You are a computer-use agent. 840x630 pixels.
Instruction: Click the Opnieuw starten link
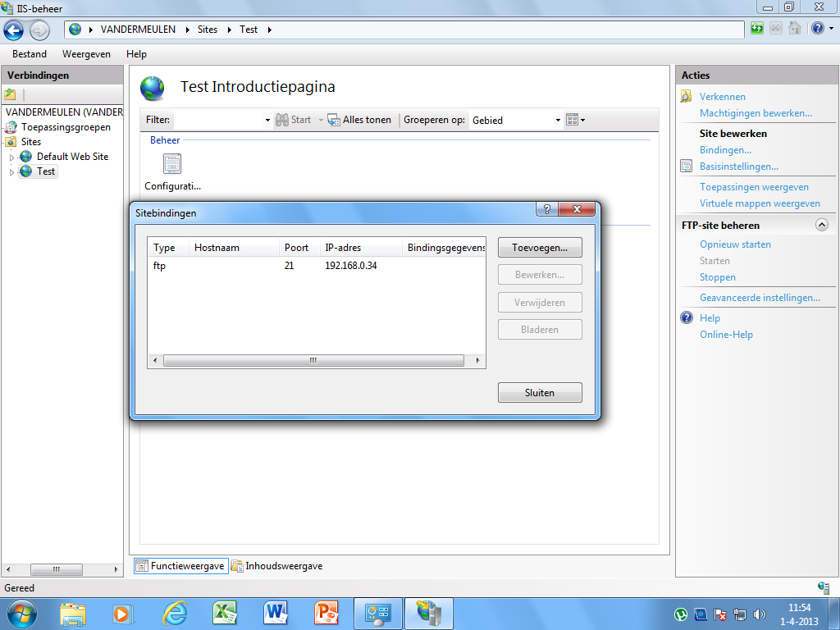[x=735, y=244]
